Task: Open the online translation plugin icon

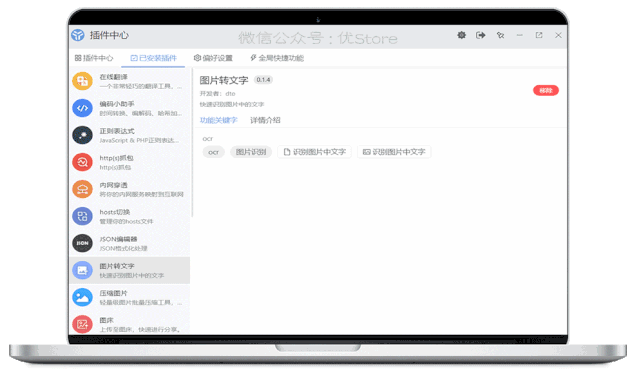Action: click(82, 81)
